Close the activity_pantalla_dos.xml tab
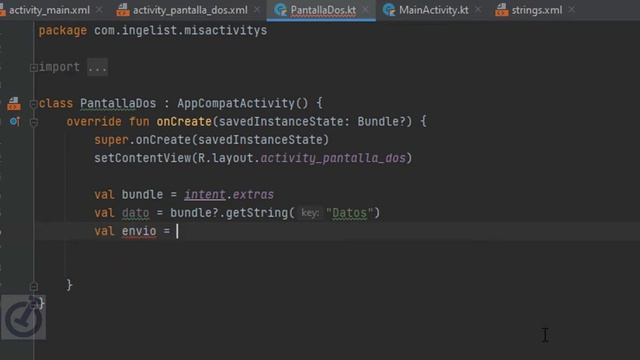This screenshot has height=360, width=640. coord(257,10)
